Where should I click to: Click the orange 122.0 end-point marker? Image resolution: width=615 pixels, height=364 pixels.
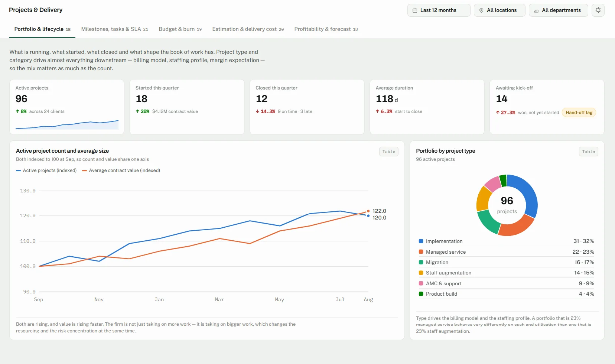pos(368,211)
